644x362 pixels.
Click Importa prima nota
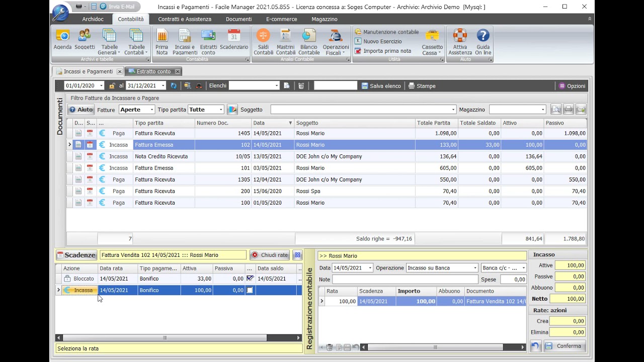383,51
